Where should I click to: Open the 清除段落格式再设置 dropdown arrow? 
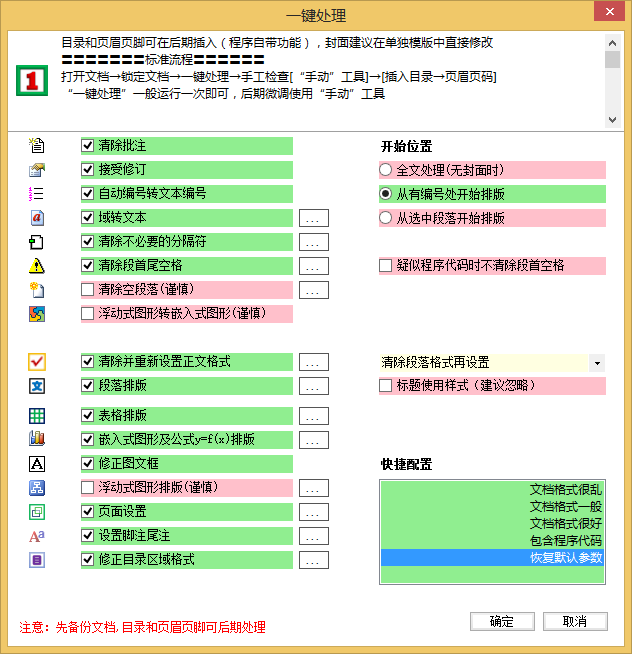click(597, 363)
